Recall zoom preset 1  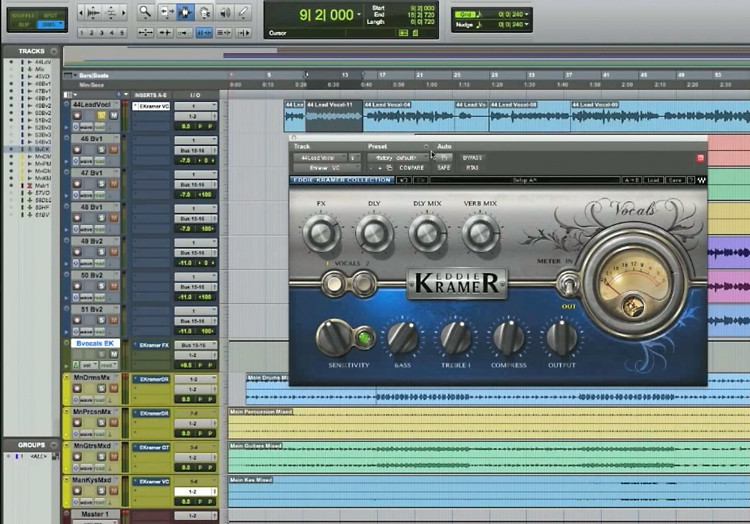point(82,33)
